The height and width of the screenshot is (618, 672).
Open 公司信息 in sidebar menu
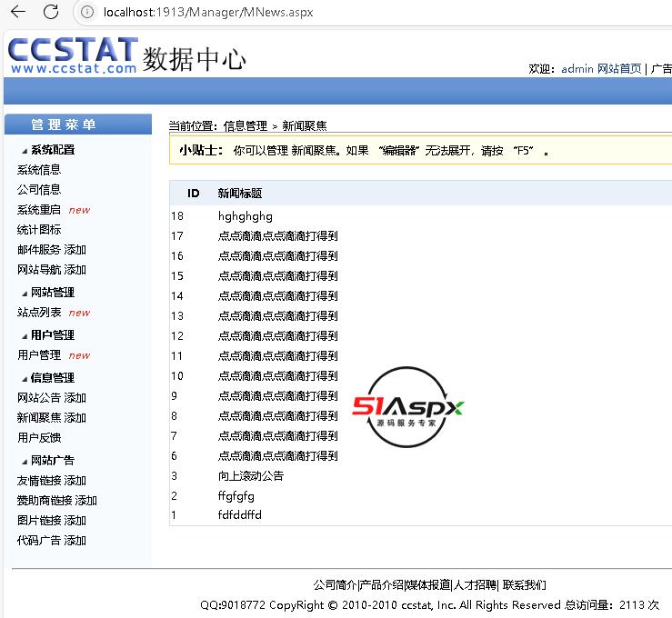coord(39,190)
